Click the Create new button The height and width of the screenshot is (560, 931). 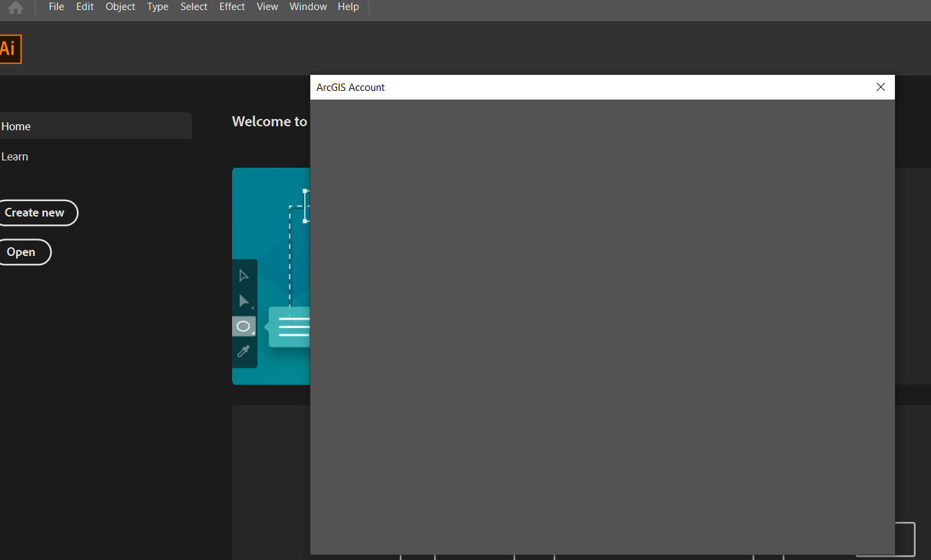37,213
